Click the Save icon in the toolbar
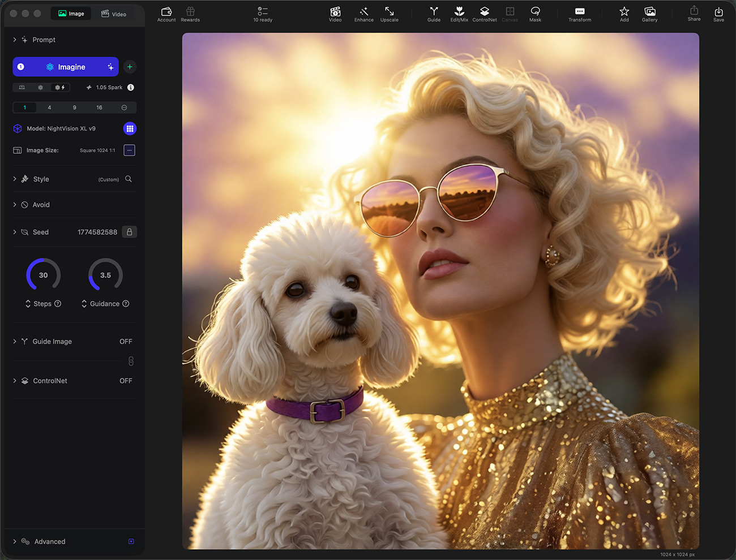 click(718, 14)
